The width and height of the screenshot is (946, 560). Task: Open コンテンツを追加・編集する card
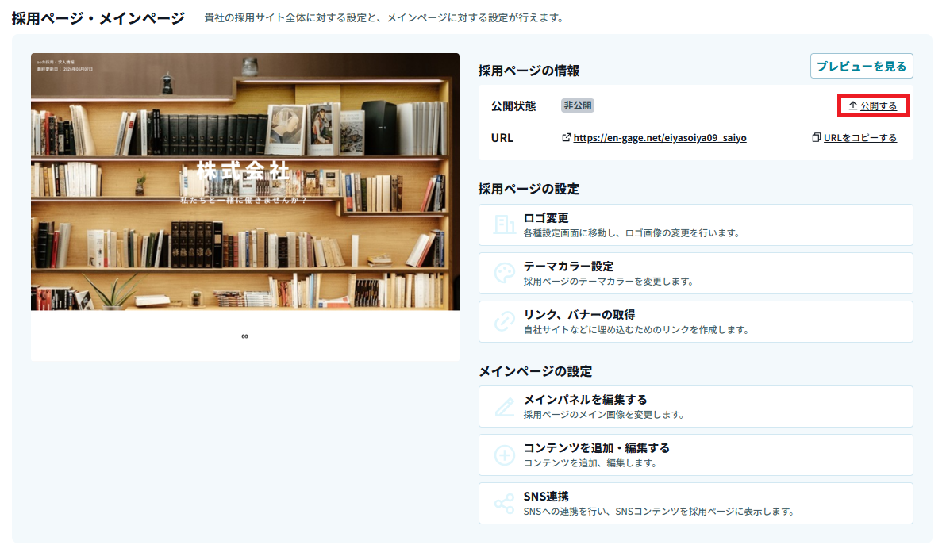pos(696,455)
